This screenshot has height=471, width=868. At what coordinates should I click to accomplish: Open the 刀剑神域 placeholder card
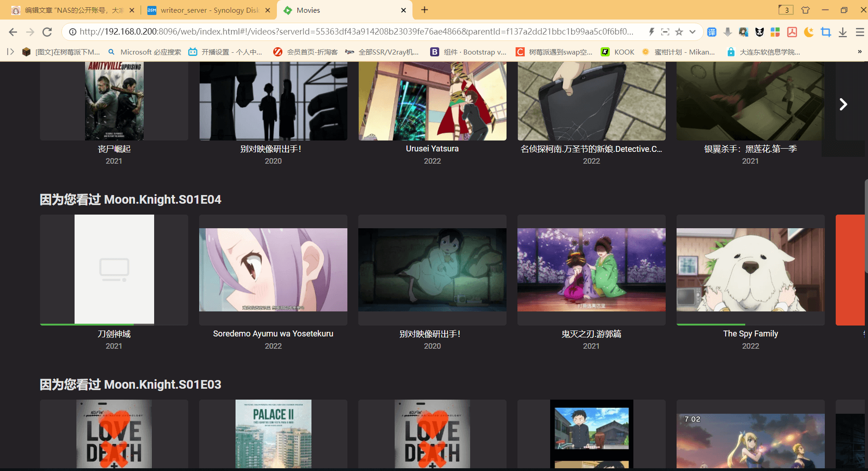coord(114,270)
